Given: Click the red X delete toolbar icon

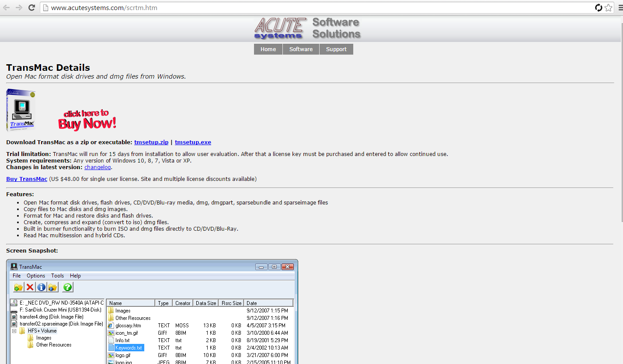Looking at the screenshot, I should coord(30,287).
